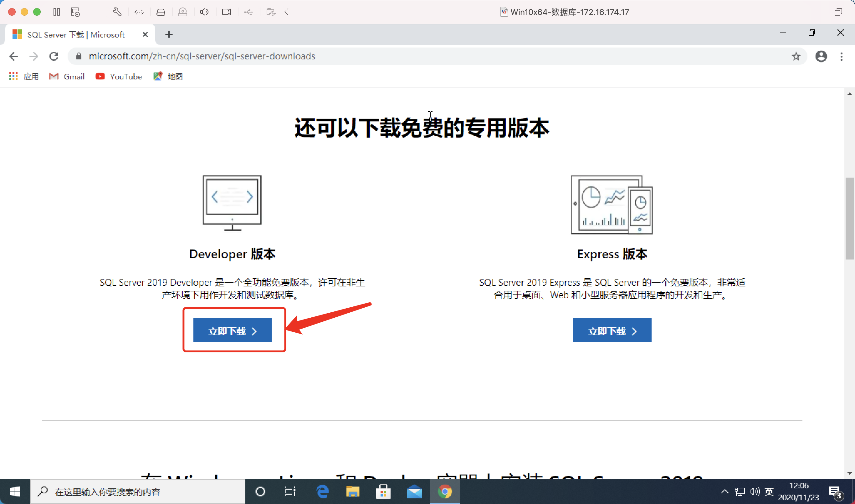Switch to Chrome on the taskbar

coord(445,491)
